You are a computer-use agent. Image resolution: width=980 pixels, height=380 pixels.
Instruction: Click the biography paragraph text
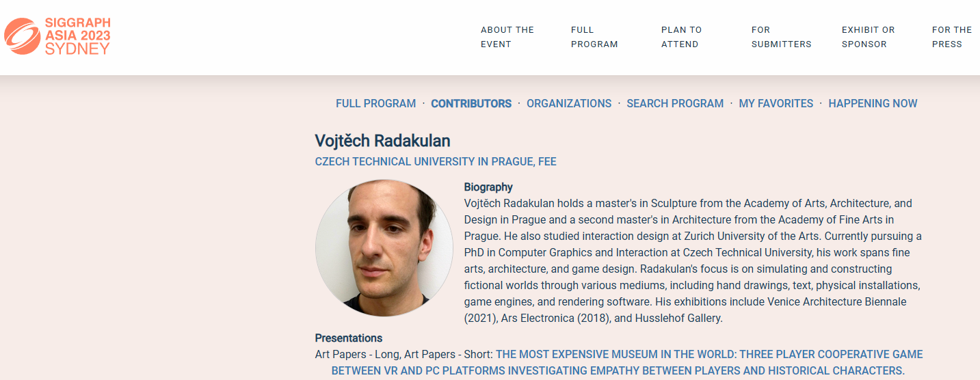click(691, 260)
